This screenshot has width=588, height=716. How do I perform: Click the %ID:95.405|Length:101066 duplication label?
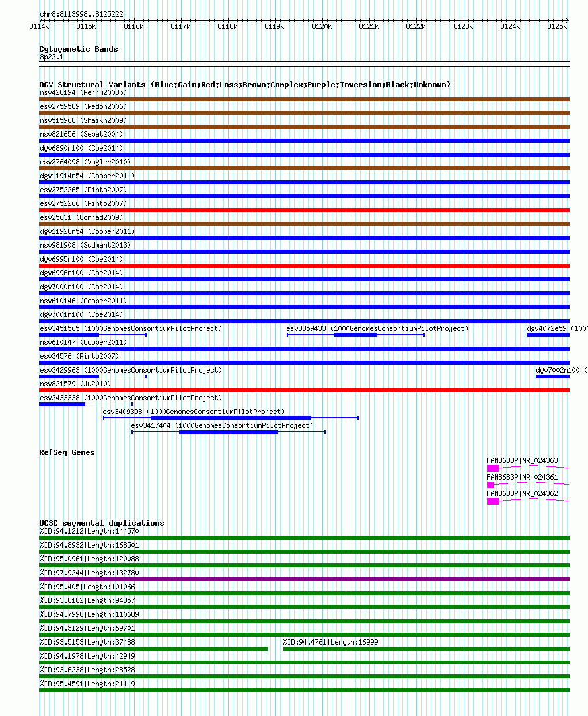87,587
